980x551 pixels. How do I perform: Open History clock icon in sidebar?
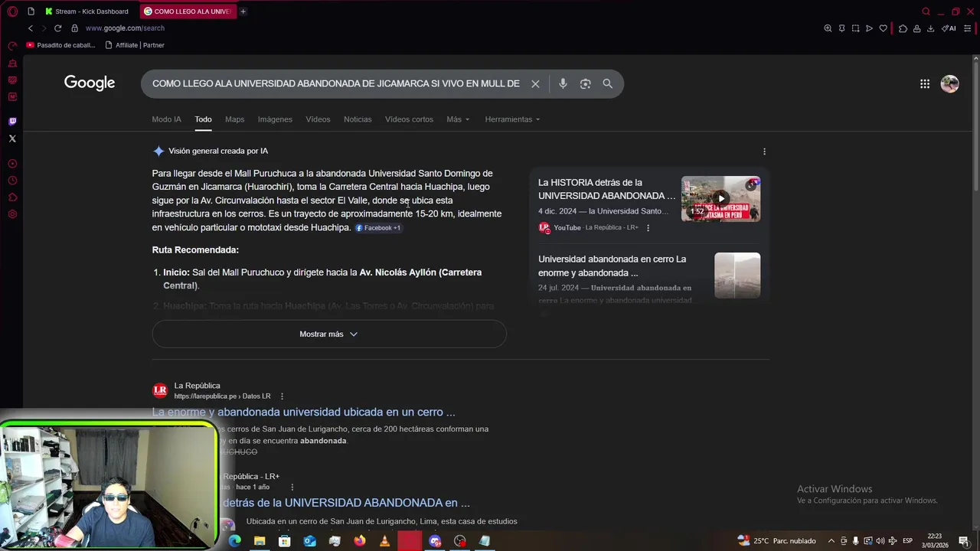(x=12, y=181)
